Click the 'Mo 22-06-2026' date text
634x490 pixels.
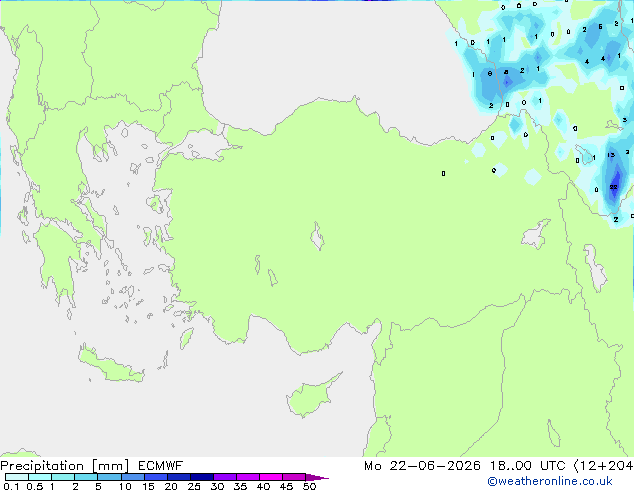click(x=422, y=466)
